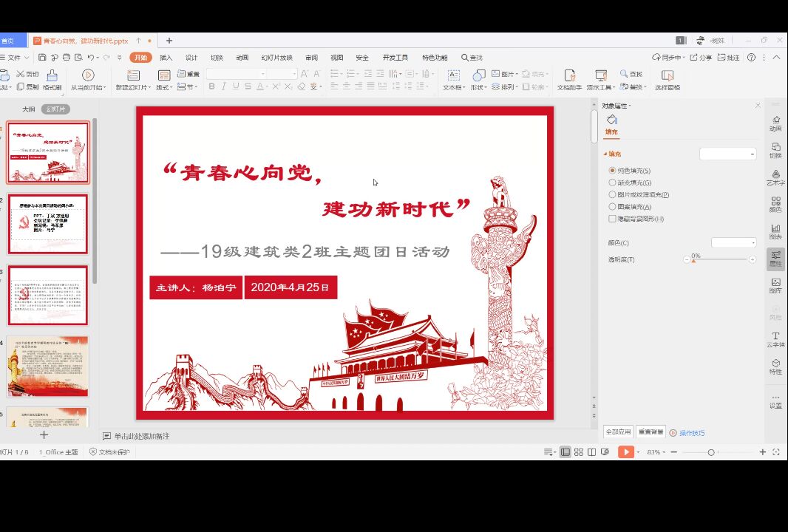Open the 图表 chart sidebar icon

point(775,229)
